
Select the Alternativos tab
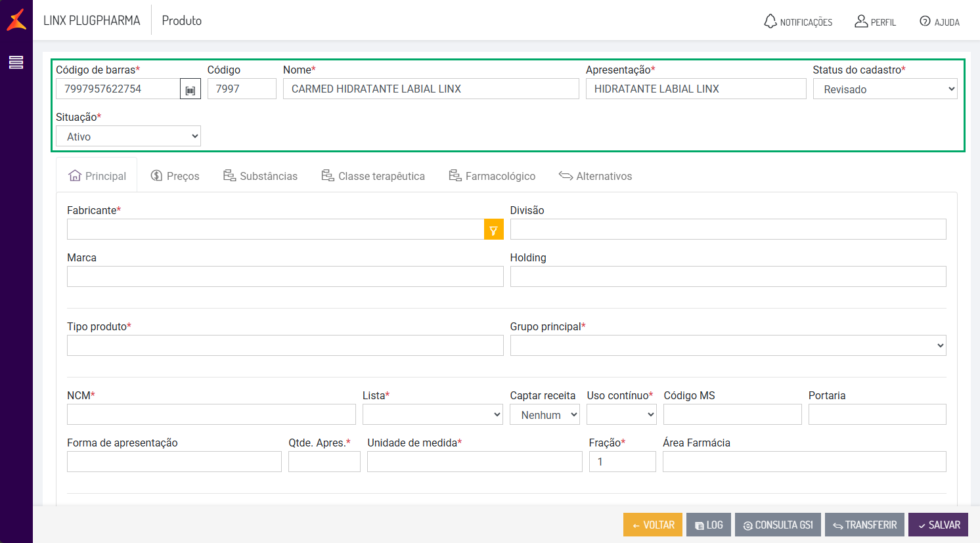[595, 176]
